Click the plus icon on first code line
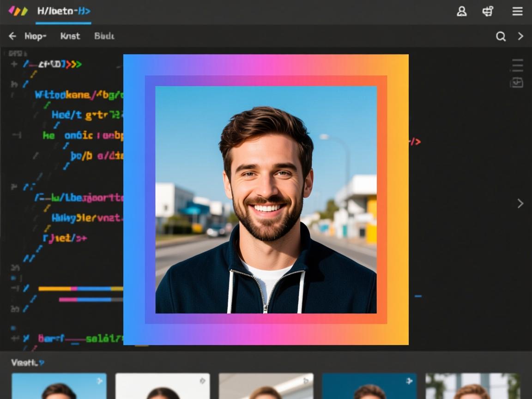Screen dimensions: 532x399 tap(14, 64)
